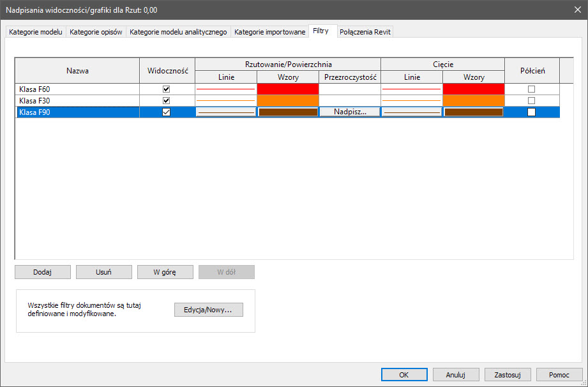Switch to Kategorie importowane tab
The image size is (588, 387).
pos(269,32)
